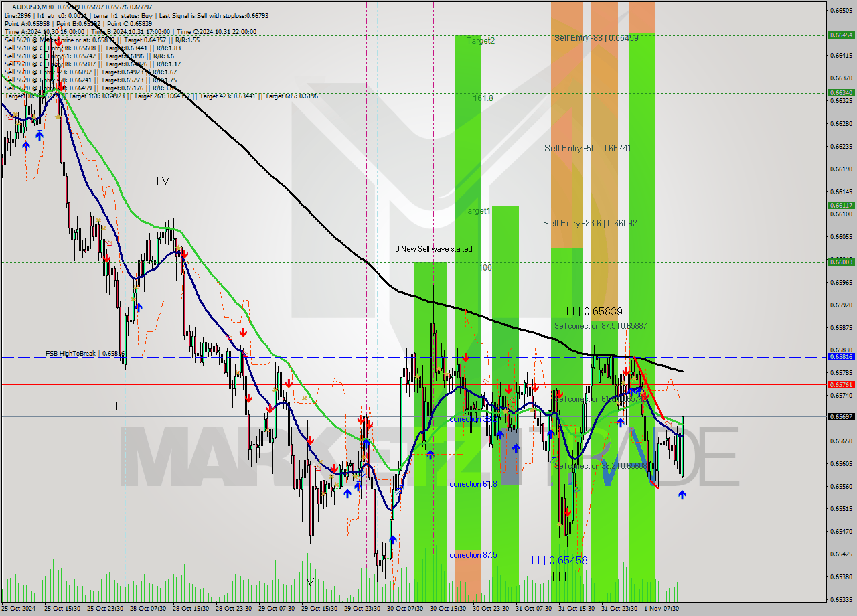Click the blue 'correction 61.8' label
The image size is (857, 616).
tap(473, 484)
